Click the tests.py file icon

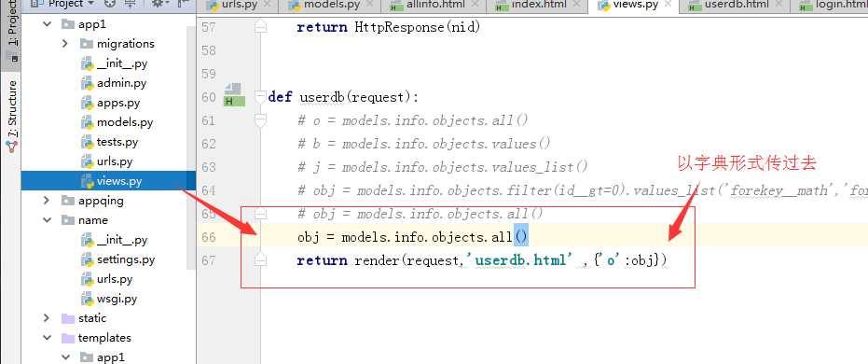click(x=87, y=142)
